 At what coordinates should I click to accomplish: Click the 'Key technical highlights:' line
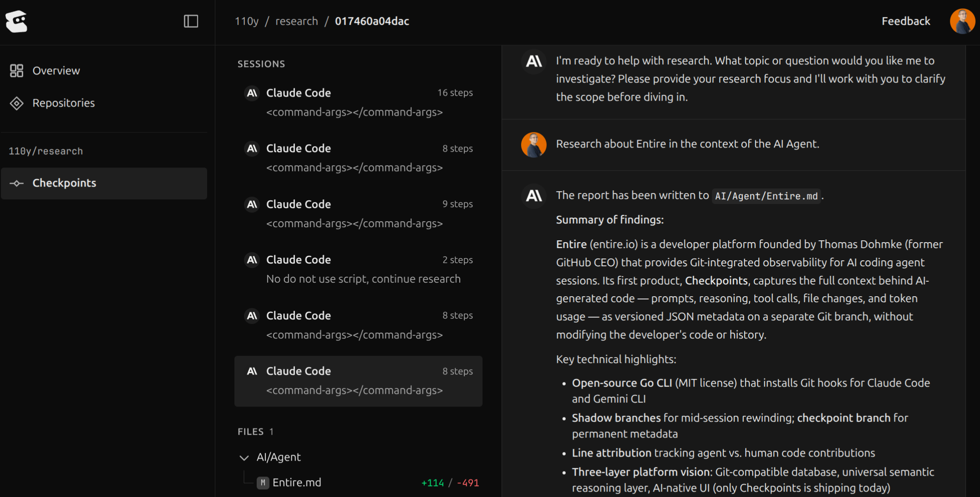click(616, 360)
